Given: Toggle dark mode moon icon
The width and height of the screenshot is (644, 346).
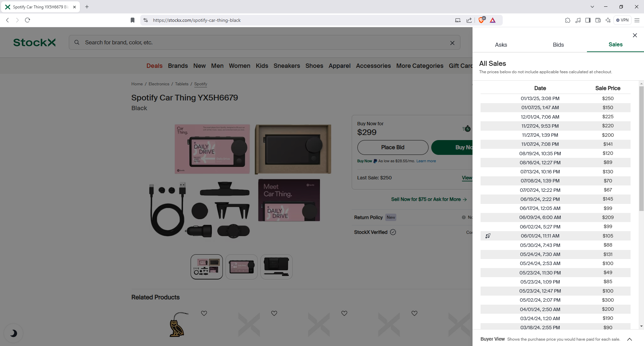Looking at the screenshot, I should pos(13,333).
